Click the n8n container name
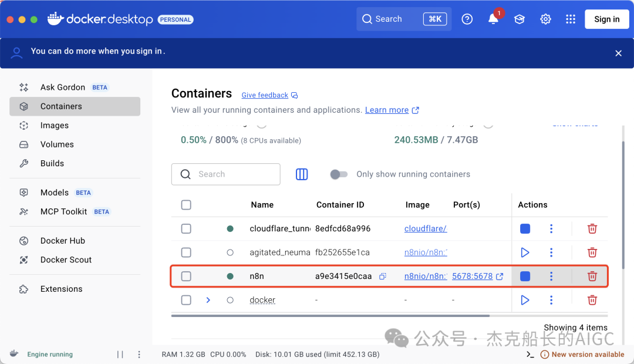Viewport: 634px width, 364px height. (x=257, y=277)
